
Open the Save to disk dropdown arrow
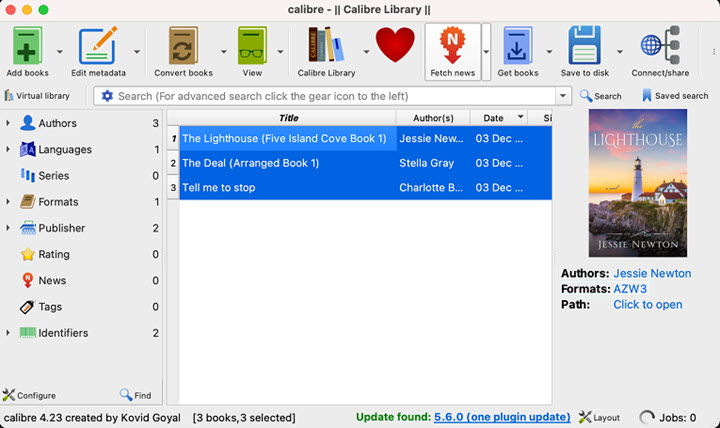[620, 51]
